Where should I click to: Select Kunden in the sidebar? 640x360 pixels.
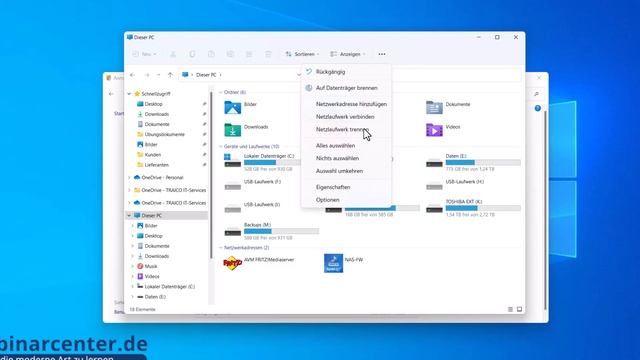click(149, 155)
